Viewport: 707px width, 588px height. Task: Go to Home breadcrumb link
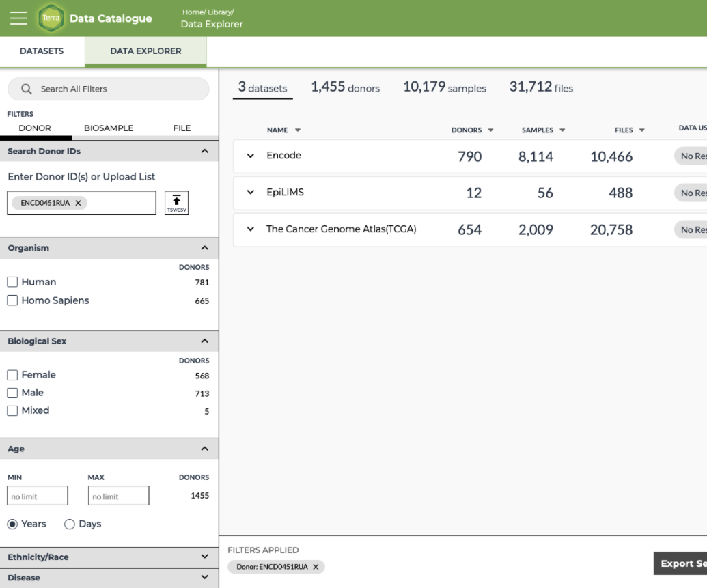coord(193,12)
